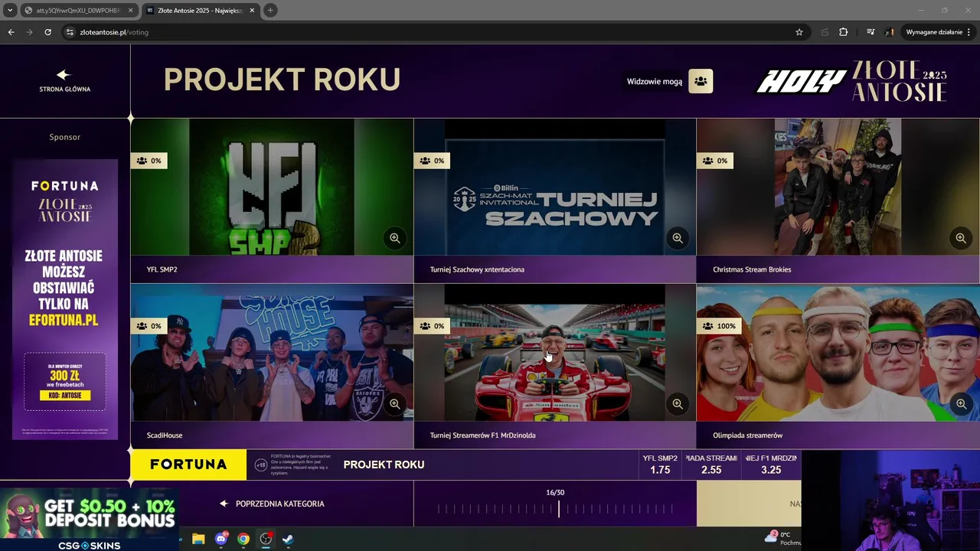Open File Explorer from taskbar
This screenshot has width=980, height=551.
coord(198,539)
